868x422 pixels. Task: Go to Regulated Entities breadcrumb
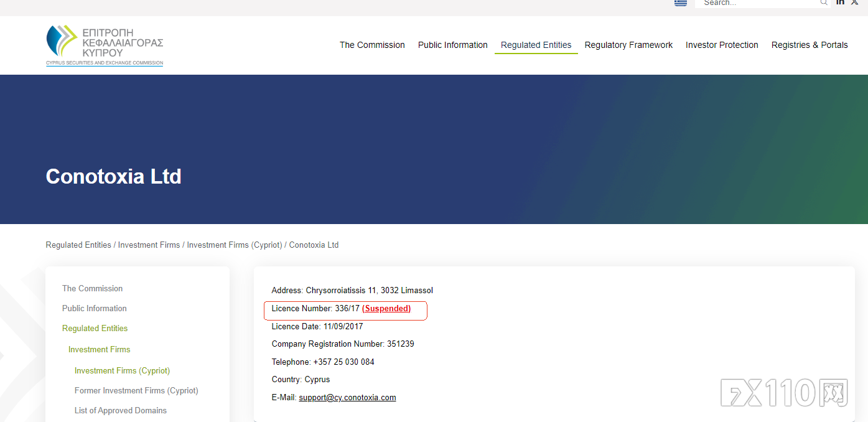point(78,245)
